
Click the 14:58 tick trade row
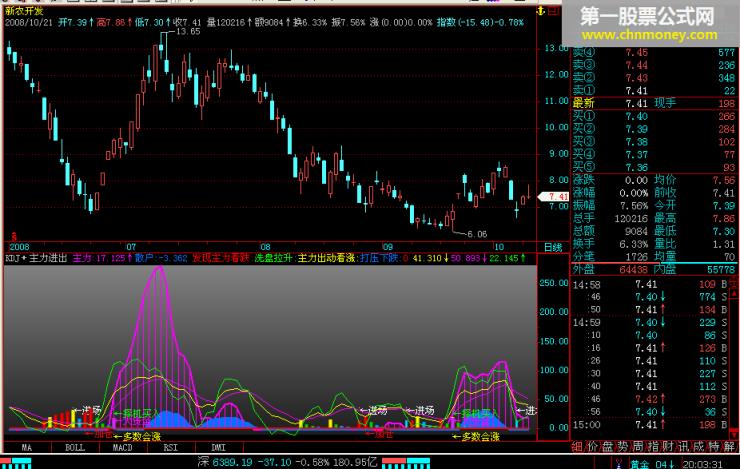point(651,285)
